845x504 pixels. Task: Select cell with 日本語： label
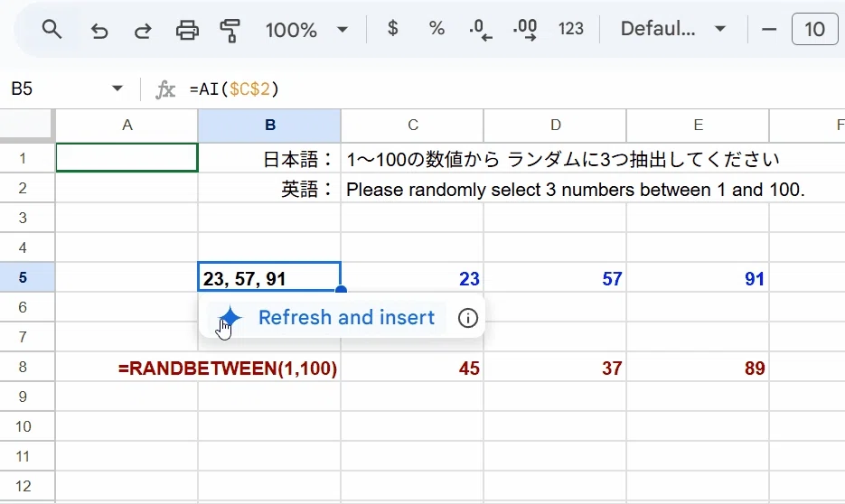click(x=269, y=159)
